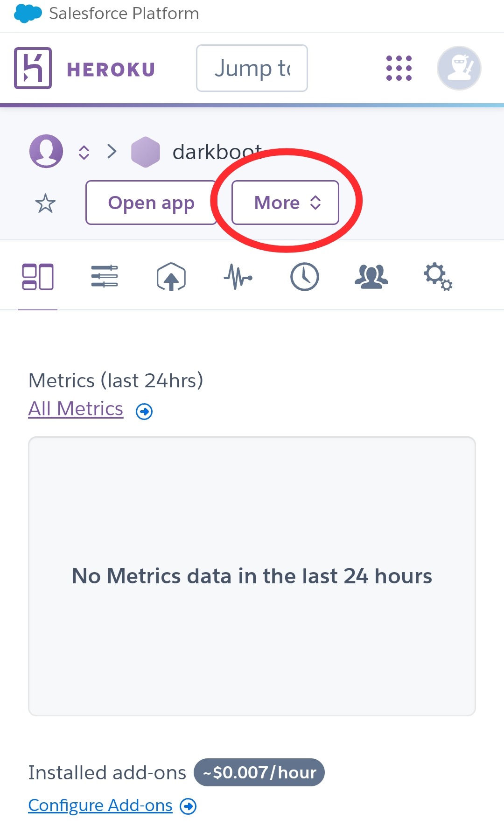This screenshot has width=504, height=833.
Task: Open the Activity clock tab icon
Action: tap(305, 277)
